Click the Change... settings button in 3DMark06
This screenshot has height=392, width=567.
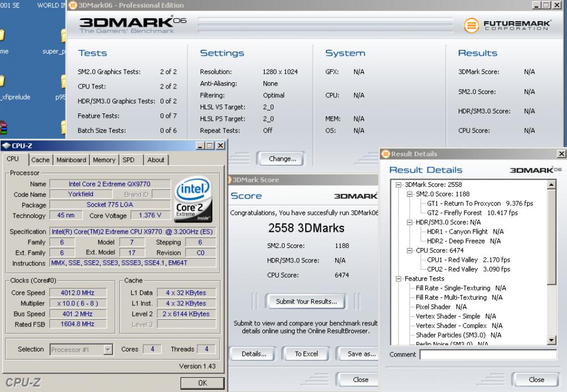(x=282, y=159)
